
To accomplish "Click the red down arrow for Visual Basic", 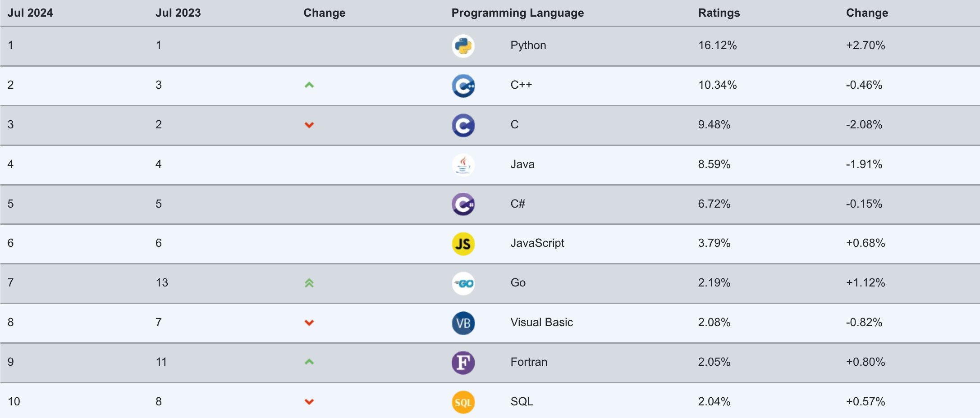I will point(309,323).
